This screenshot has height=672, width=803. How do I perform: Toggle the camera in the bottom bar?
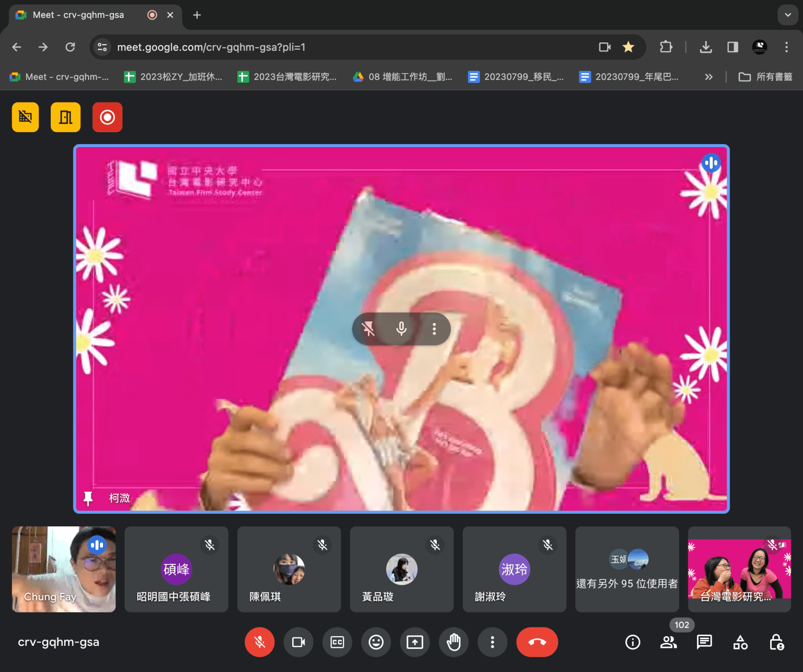coord(298,642)
